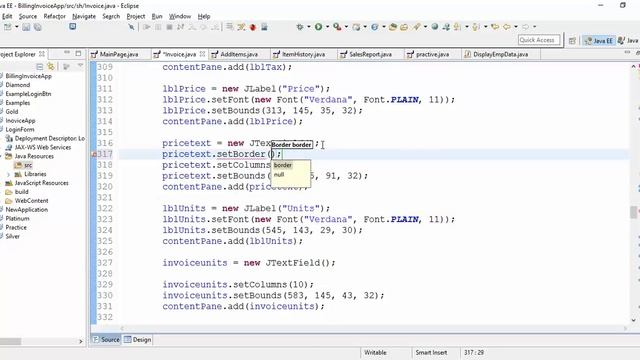Screen dimensions: 640x360
Task: Click the Skip All Breakpoints icon
Action: [131, 27]
